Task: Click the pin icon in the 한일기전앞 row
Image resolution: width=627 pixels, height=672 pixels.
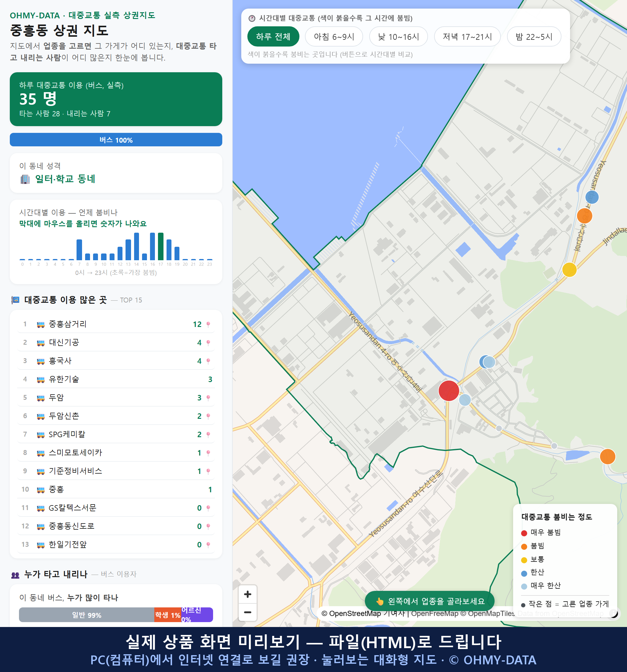Action: point(208,545)
